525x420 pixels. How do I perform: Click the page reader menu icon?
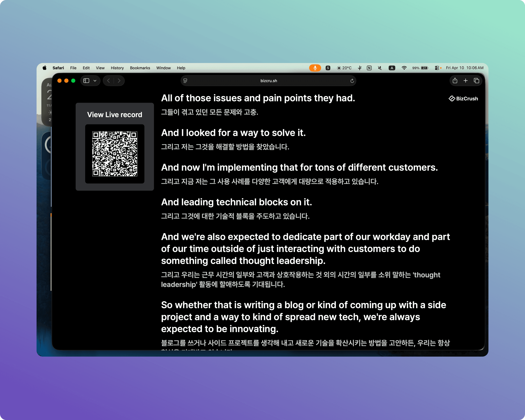pyautogui.click(x=185, y=81)
